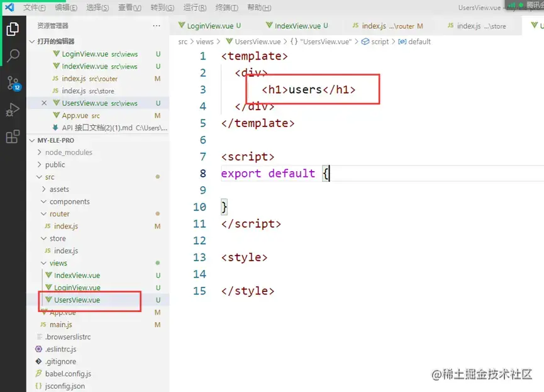Click the "UsersView.vue" braces breadcrumb segment
This screenshot has height=392, width=544.
tap(321, 42)
